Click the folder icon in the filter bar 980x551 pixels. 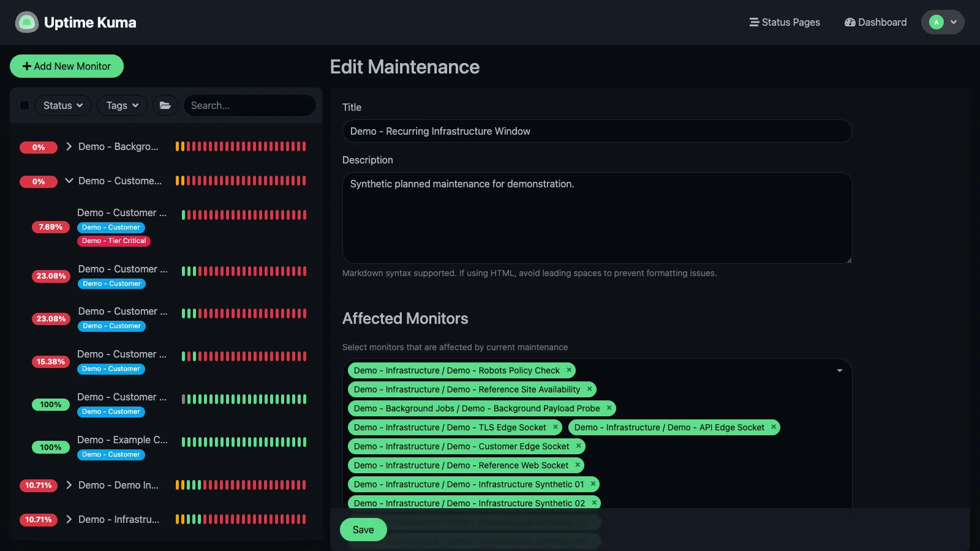click(x=165, y=105)
